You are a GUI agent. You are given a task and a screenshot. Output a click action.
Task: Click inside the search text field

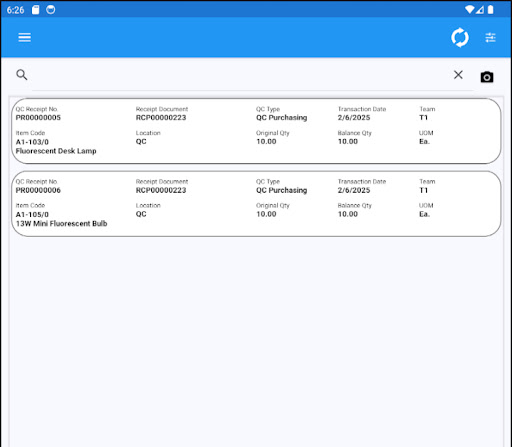tap(240, 75)
